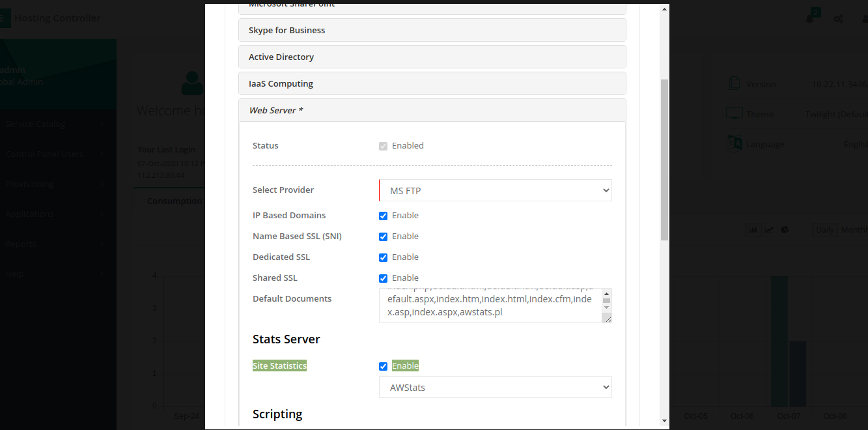
Task: Click the Theme monitor icon
Action: tap(735, 113)
